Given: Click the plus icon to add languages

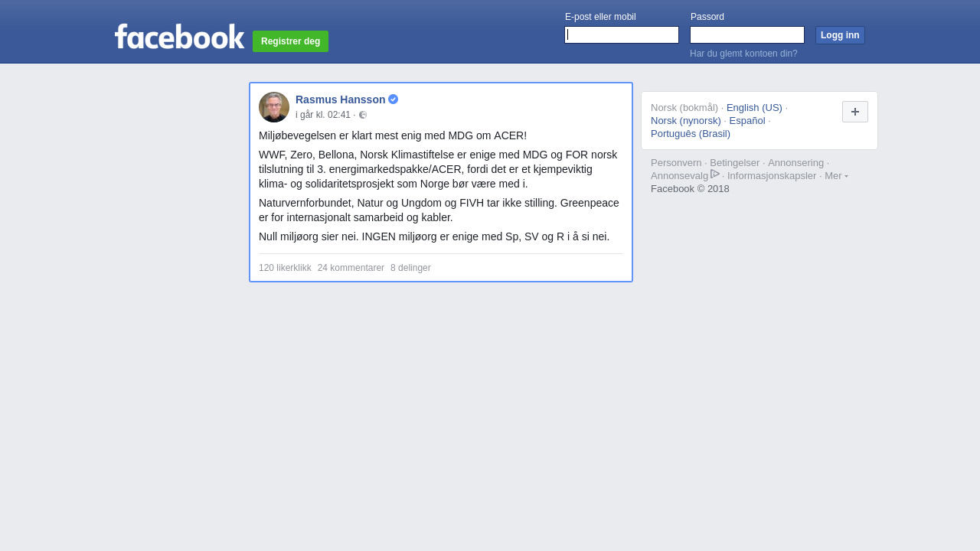Looking at the screenshot, I should tap(855, 112).
